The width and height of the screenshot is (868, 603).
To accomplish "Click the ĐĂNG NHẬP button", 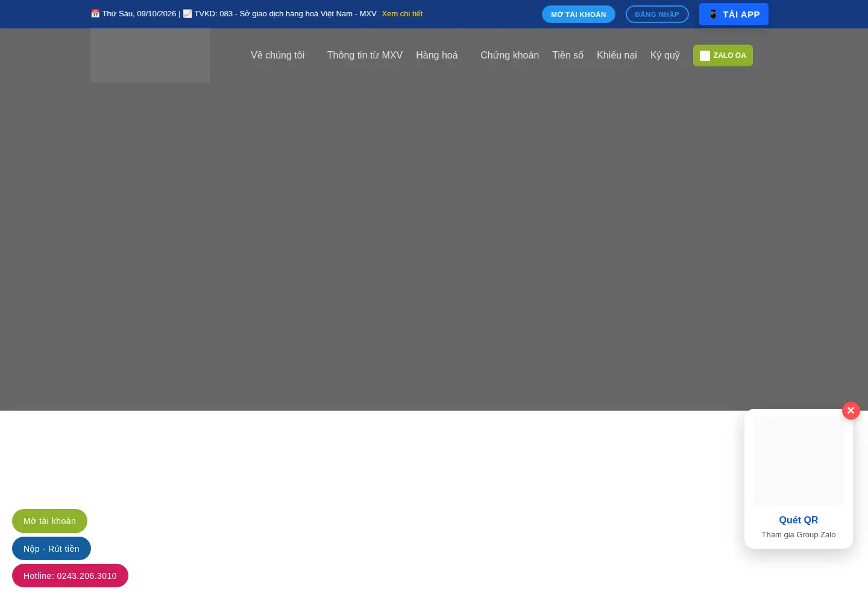I will (x=657, y=14).
